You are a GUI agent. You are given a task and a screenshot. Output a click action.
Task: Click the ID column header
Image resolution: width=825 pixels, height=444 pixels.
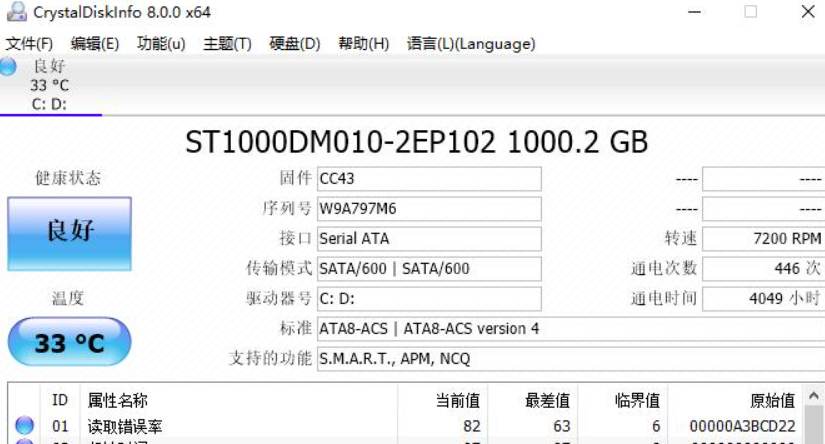click(60, 400)
